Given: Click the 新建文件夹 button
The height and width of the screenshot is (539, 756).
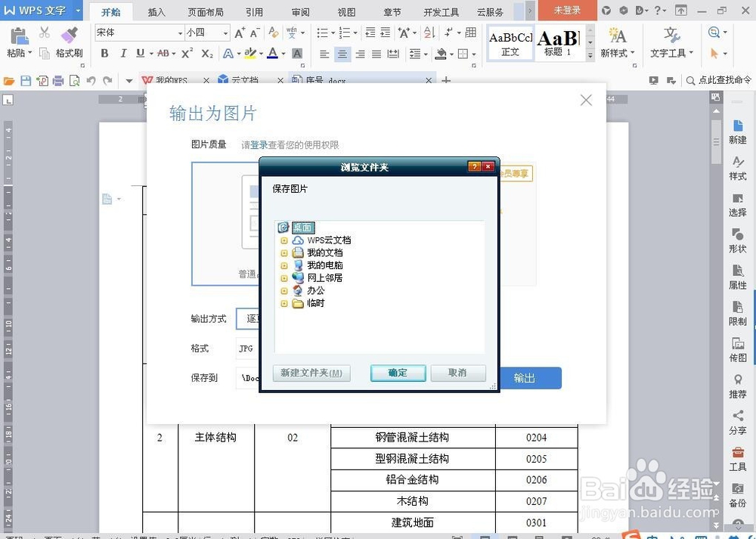Looking at the screenshot, I should 311,373.
